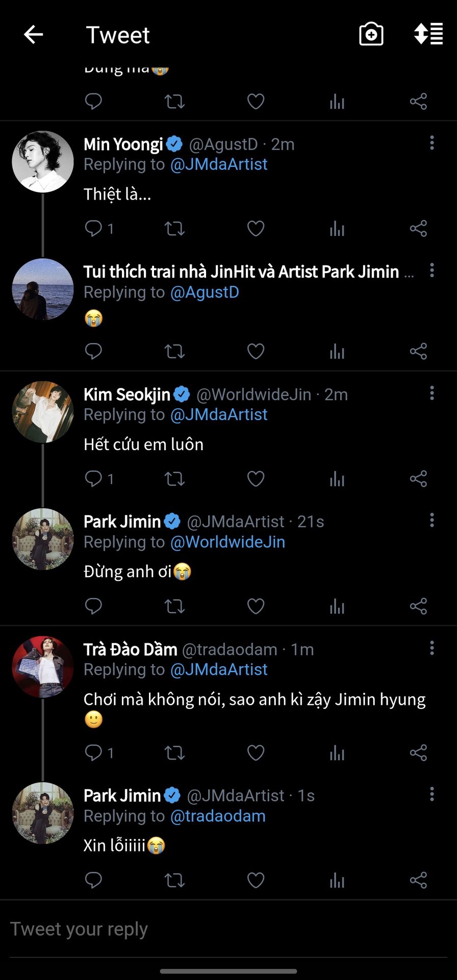
Task: Open more options on Min Yoongi's tweet
Action: click(432, 143)
